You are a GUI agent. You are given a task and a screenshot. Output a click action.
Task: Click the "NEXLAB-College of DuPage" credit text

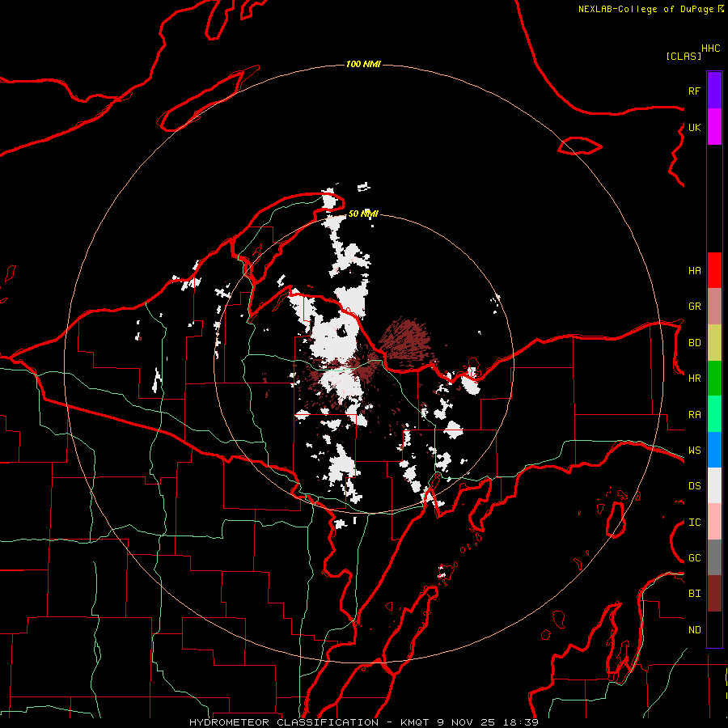pyautogui.click(x=645, y=9)
